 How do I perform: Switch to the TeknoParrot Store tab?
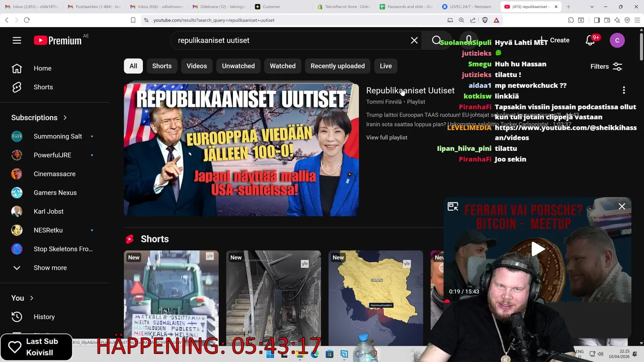(344, 7)
